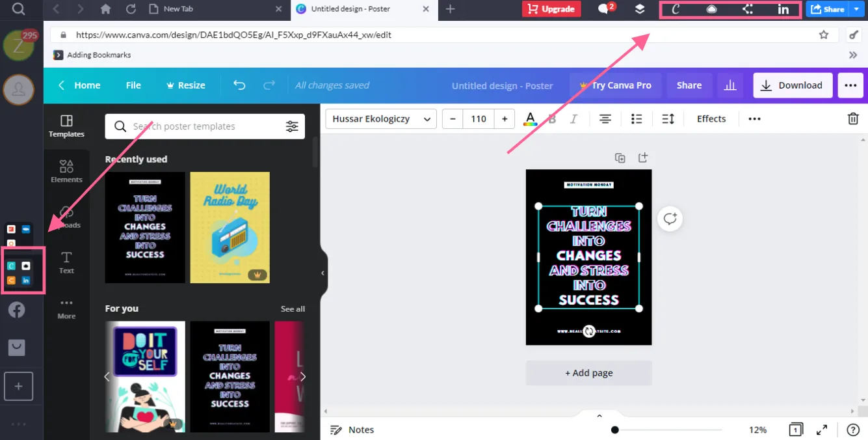Collapse the templates side panel

coord(323,273)
